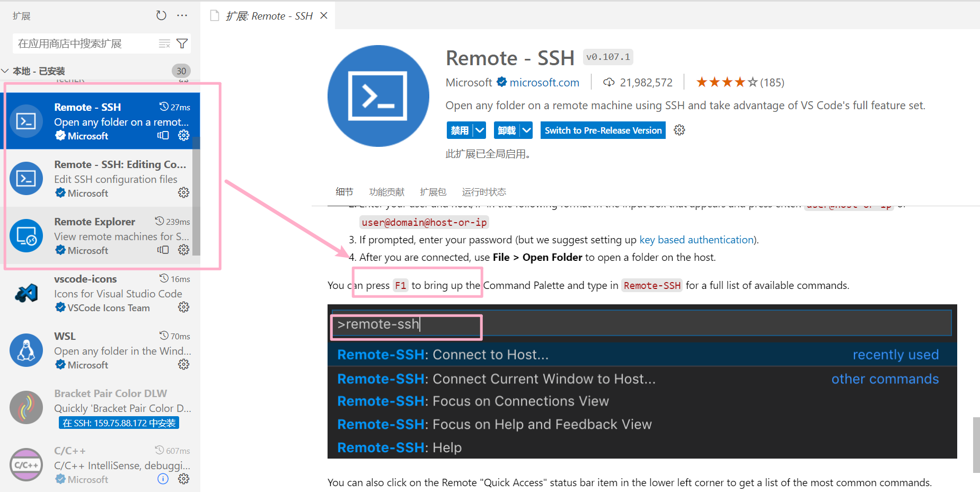Select the vscode-icons extension logo
Image resolution: width=980 pixels, height=492 pixels.
click(27, 293)
